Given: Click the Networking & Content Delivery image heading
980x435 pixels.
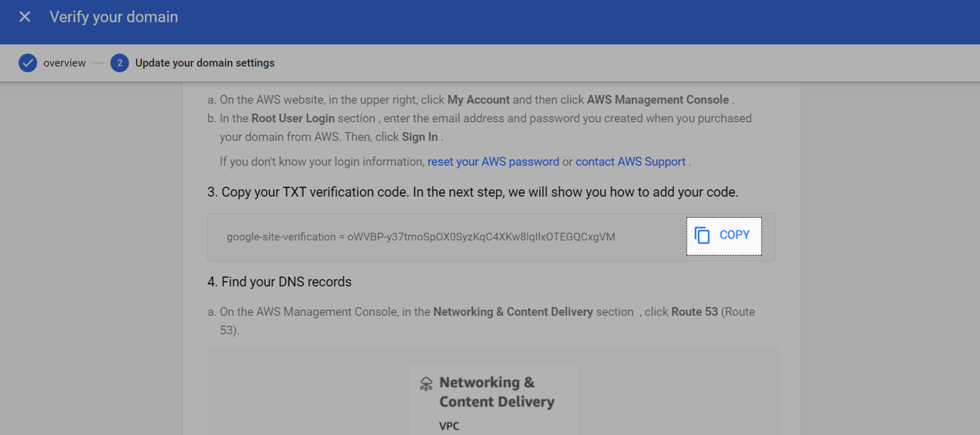Looking at the screenshot, I should click(x=497, y=392).
